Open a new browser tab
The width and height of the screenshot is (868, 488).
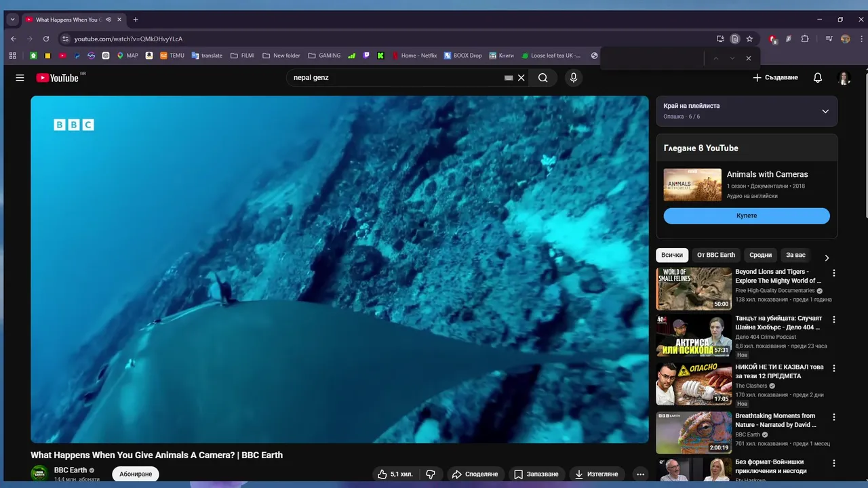click(x=136, y=20)
